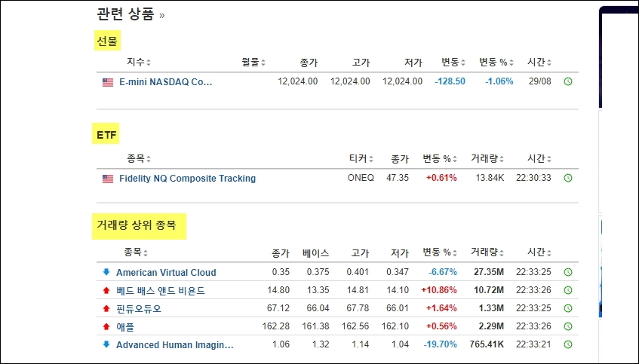
Task: Click -128.50 change value in futures row
Action: point(450,81)
